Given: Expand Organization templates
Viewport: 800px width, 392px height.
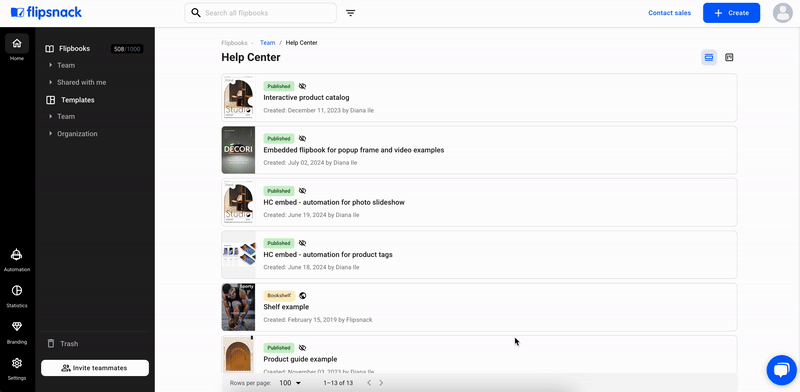Looking at the screenshot, I should pyautogui.click(x=51, y=134).
